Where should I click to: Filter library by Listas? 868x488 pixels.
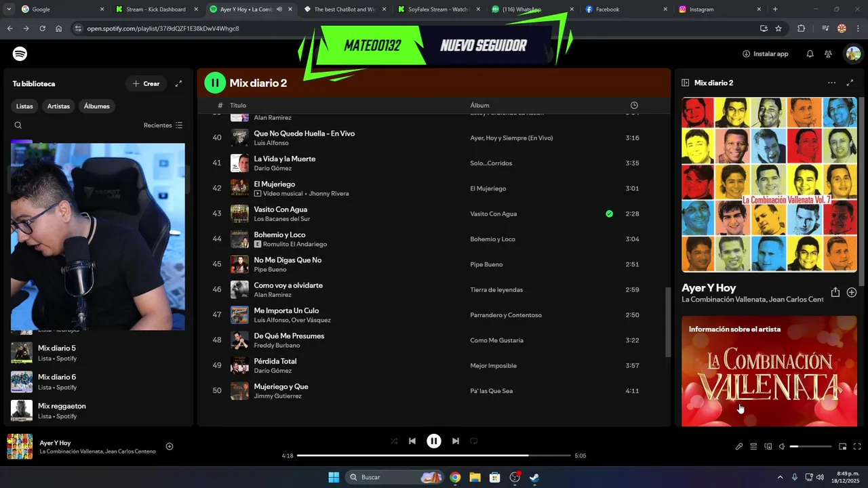pyautogui.click(x=24, y=106)
